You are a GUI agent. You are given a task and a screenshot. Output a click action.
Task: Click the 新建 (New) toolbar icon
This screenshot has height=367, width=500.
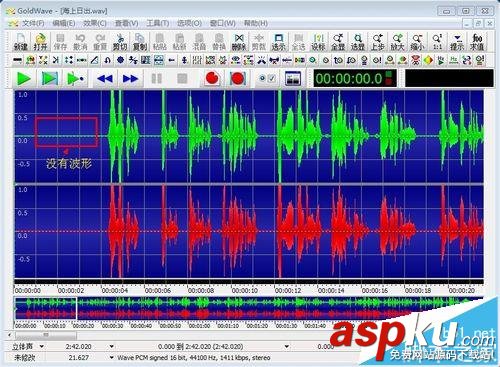21,42
